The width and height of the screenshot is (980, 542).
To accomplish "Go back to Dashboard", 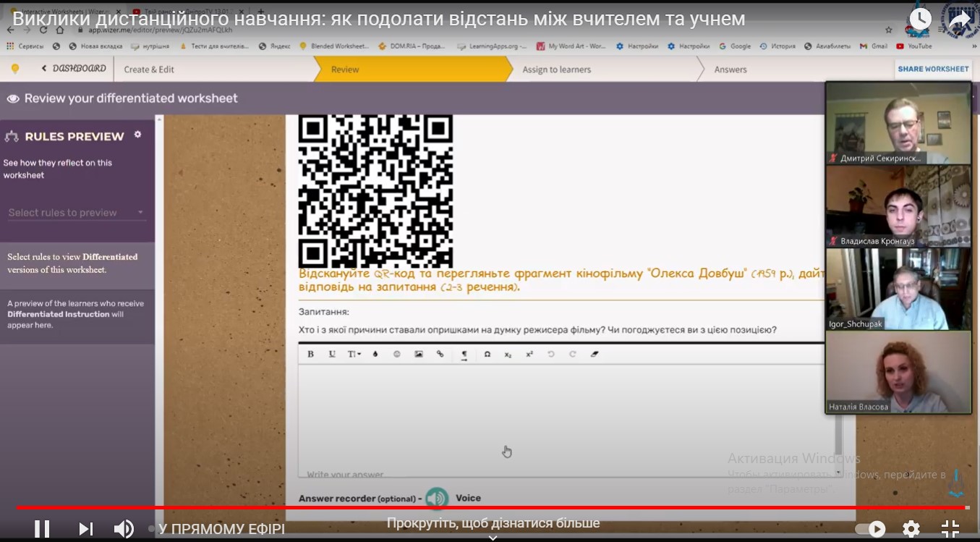I will 74,69.
